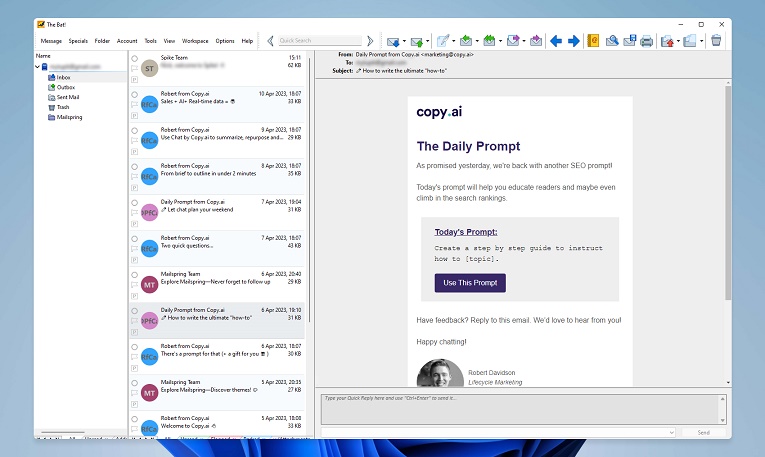The height and width of the screenshot is (457, 765).
Task: Click the Today's Prompt link in email
Action: (x=466, y=232)
